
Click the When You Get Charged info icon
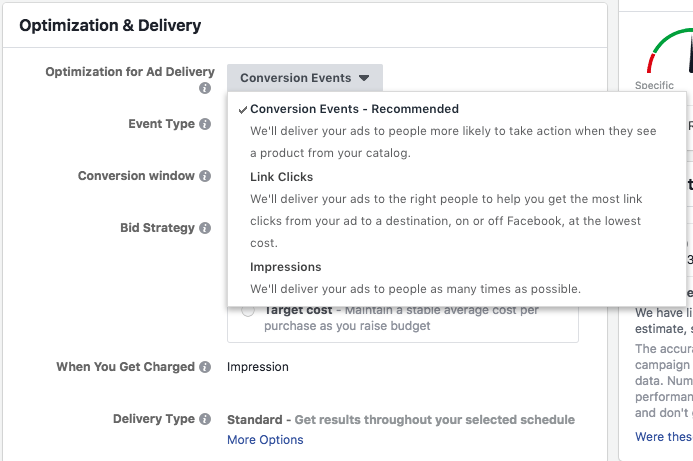205,367
